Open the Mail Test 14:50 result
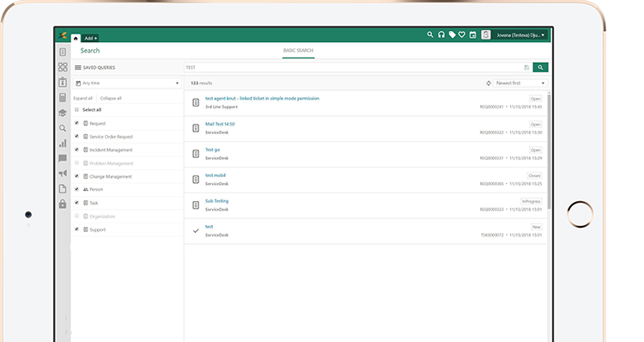 [x=220, y=124]
